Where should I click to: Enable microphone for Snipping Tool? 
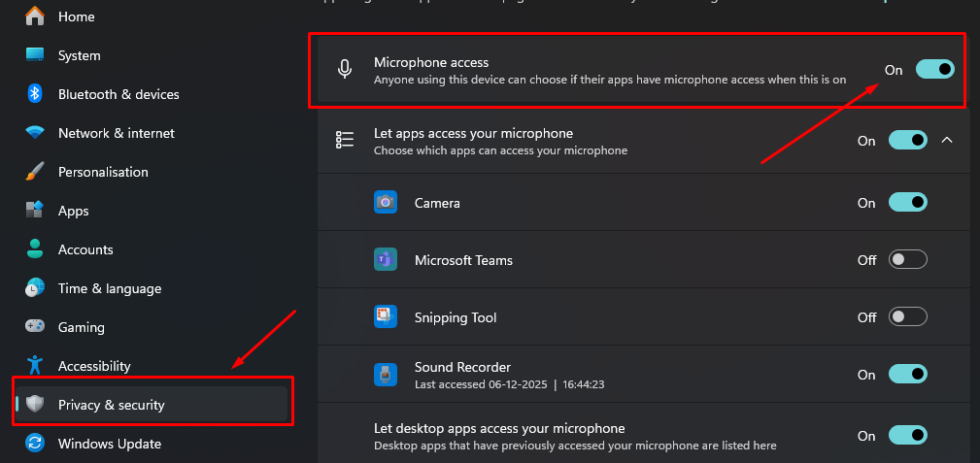908,317
